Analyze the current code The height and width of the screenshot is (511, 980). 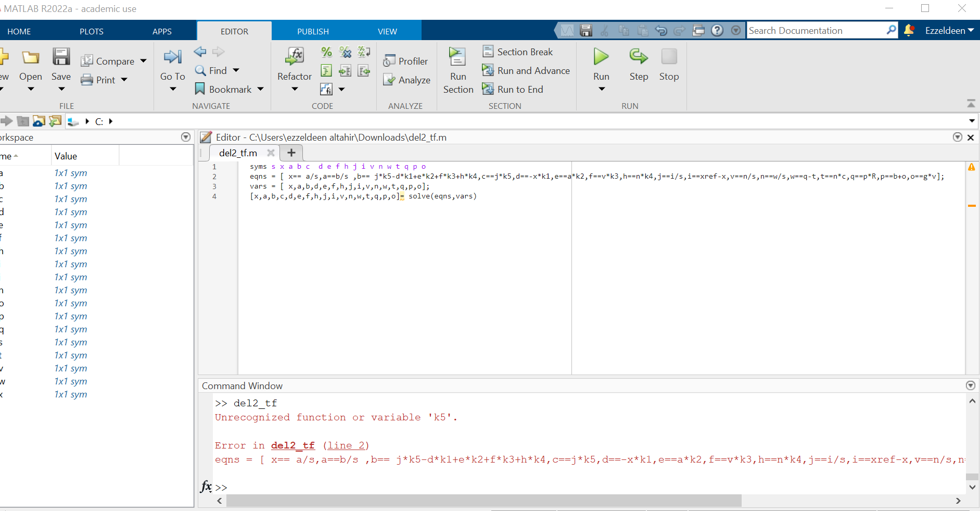tap(406, 79)
